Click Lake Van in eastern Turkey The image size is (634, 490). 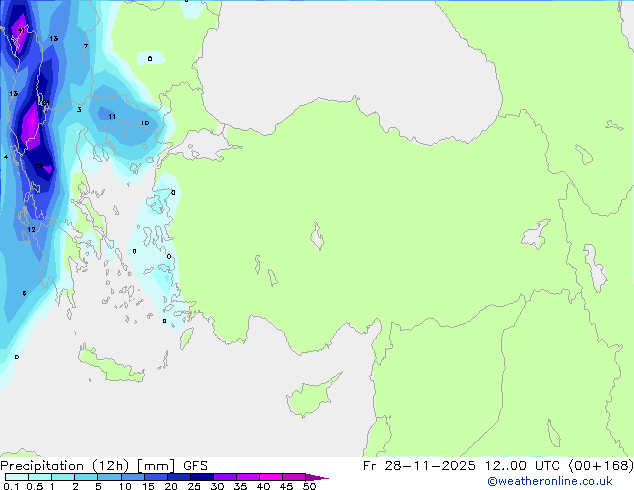(x=536, y=234)
